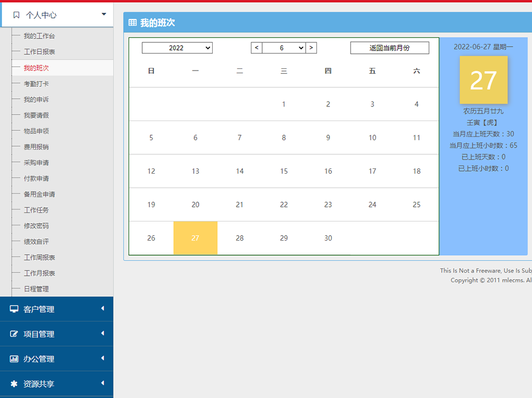Screen dimensions: 532x398
Task: Select day 24 in calendar
Action: click(372, 205)
